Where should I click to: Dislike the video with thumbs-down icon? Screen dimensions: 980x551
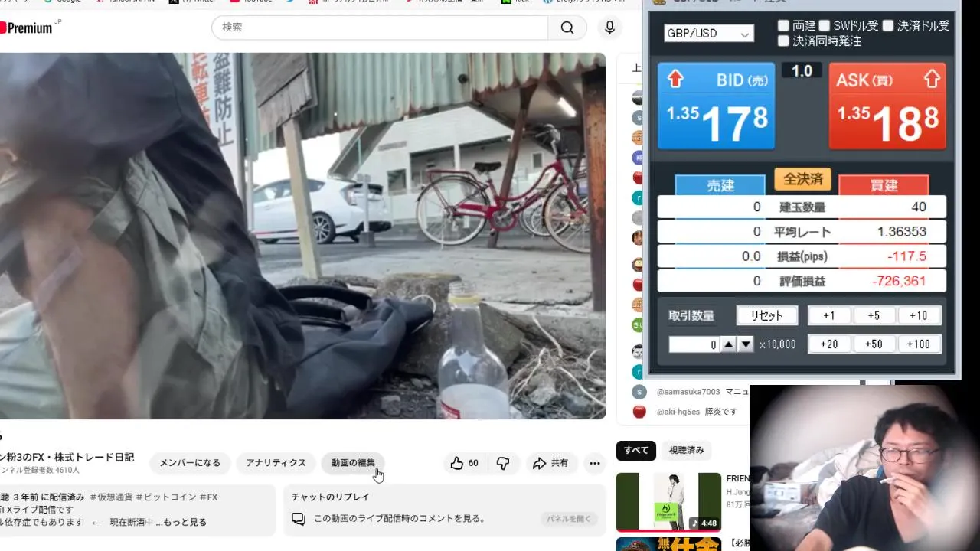[x=503, y=463]
